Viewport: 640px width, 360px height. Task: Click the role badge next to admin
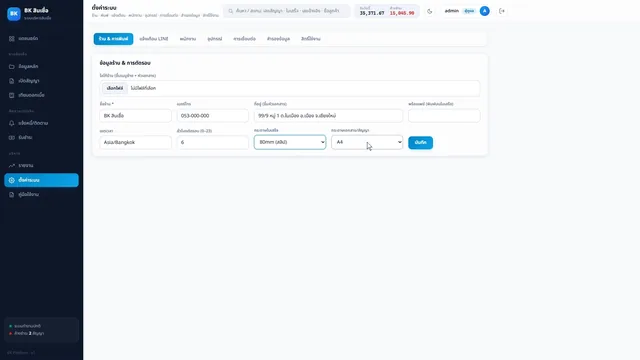point(469,11)
